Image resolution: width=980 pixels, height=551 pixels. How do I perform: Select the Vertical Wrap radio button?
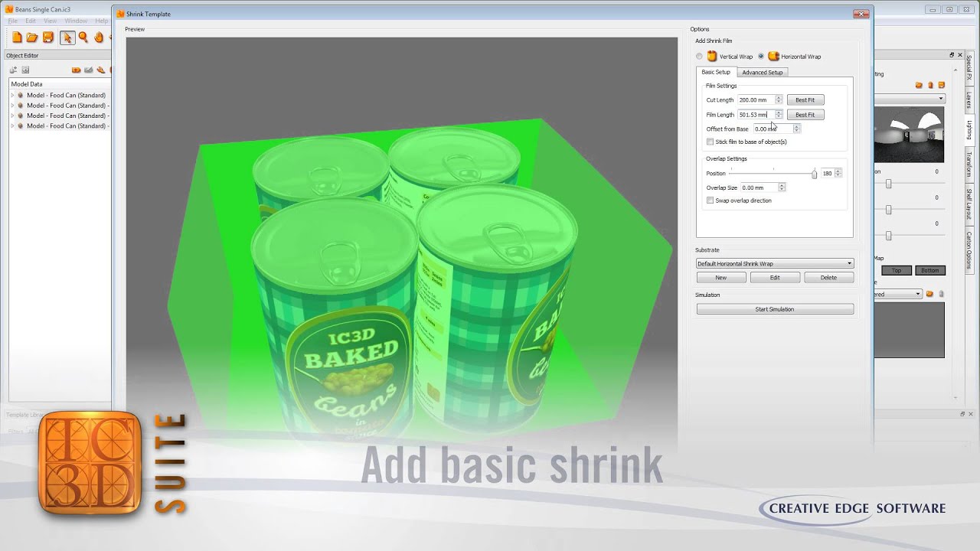pos(699,56)
